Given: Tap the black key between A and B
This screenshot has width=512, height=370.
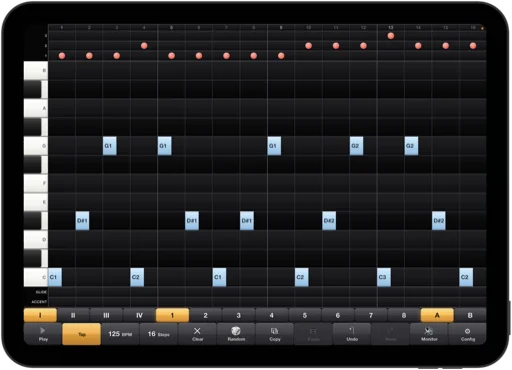Looking at the screenshot, I should [33, 89].
